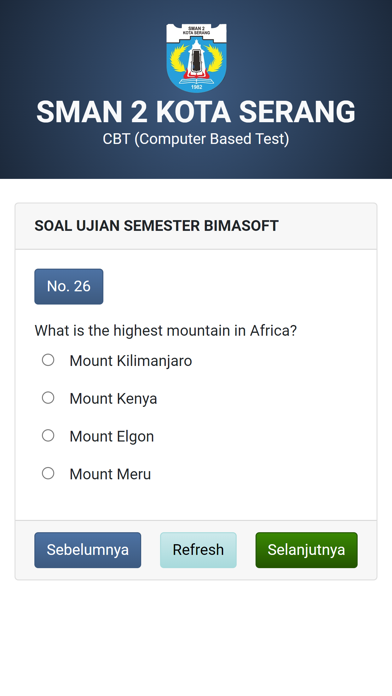392x696 pixels.
Task: Click the year 1982 on the logo
Action: 196,87
